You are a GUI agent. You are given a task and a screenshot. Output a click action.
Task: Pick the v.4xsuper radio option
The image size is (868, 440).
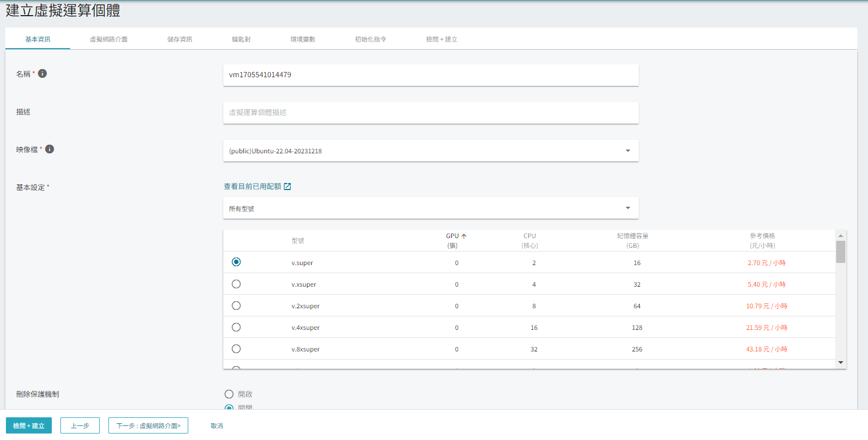[236, 327]
